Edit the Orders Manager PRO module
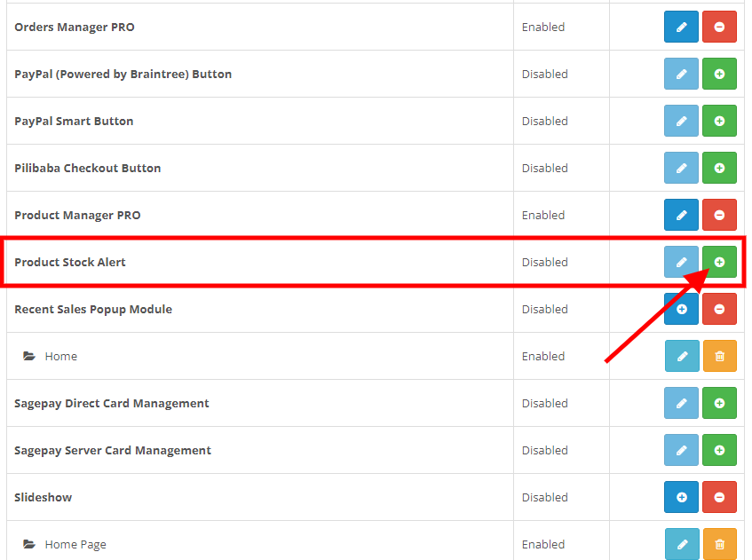This screenshot has width=752, height=560. [x=681, y=27]
